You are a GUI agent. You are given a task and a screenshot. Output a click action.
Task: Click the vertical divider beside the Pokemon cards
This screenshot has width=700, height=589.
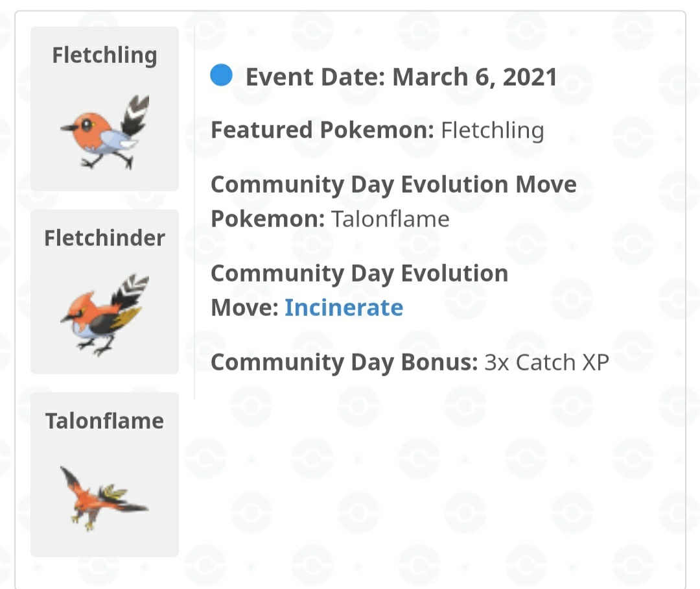(194, 214)
